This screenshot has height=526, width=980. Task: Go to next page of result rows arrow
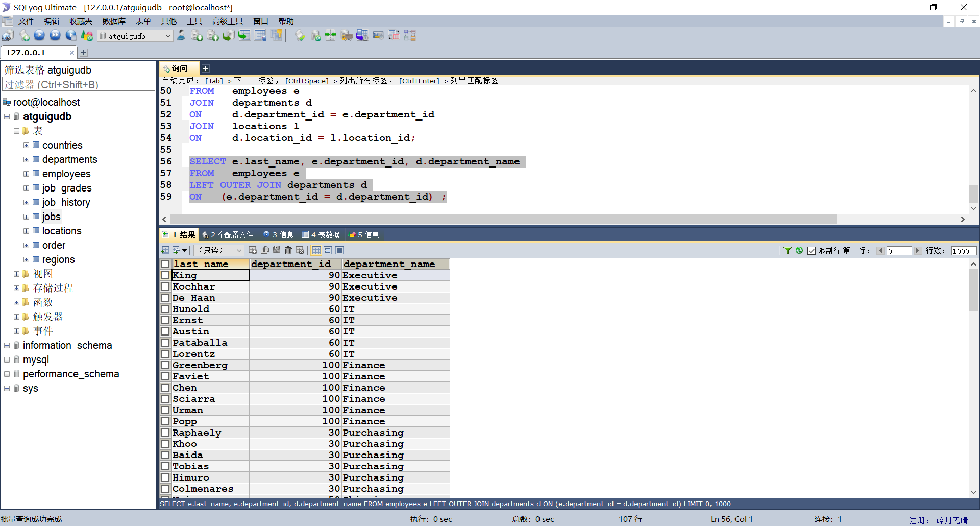(x=918, y=251)
